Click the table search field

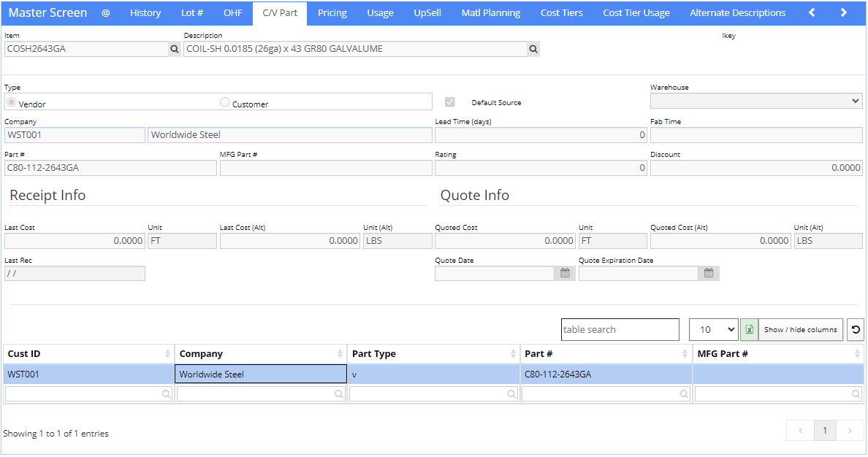tap(620, 330)
